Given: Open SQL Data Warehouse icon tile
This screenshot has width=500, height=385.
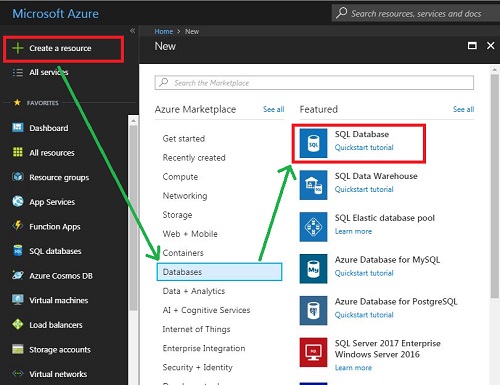Looking at the screenshot, I should (313, 185).
